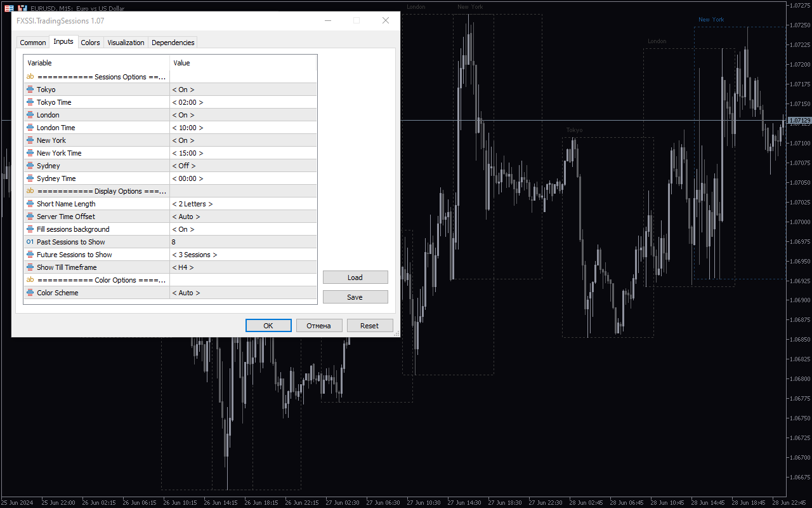812x508 pixels.
Task: Click the Reset button
Action: 370,326
